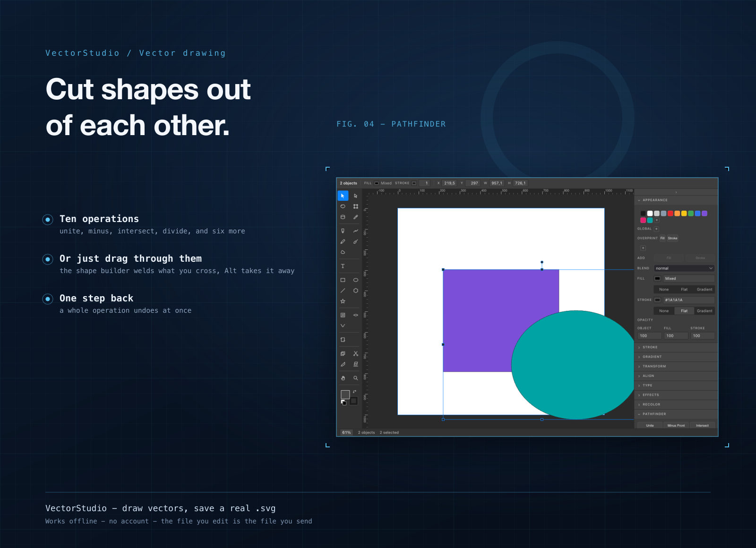Set Fill type to Flat
Screen dimensions: 756x548
click(x=684, y=290)
